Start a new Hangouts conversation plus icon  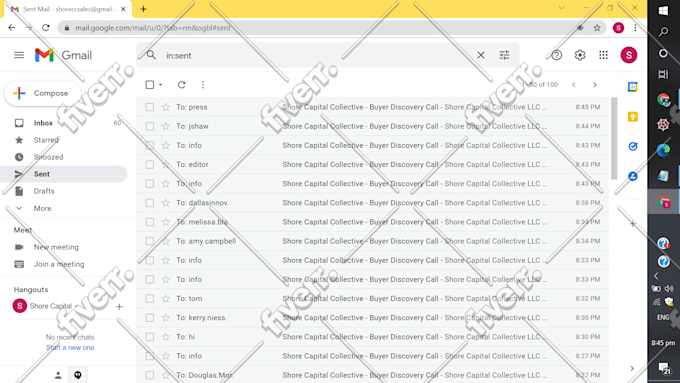pos(119,307)
